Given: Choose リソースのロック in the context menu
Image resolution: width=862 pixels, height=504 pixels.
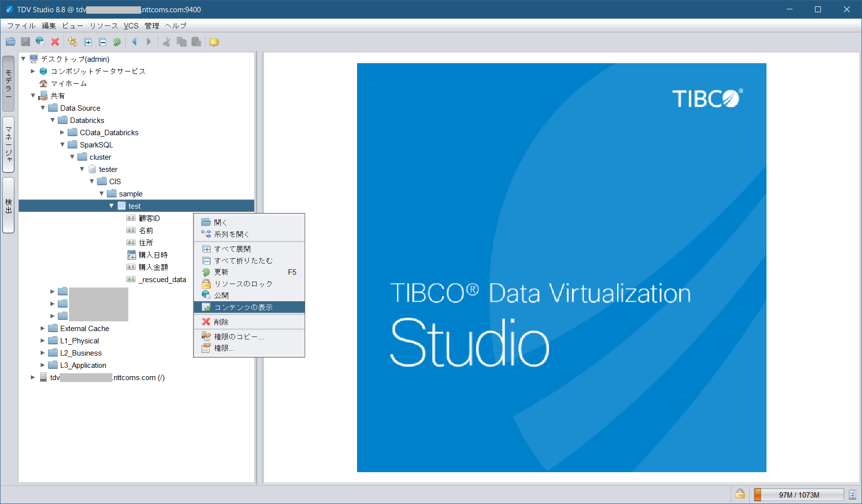Looking at the screenshot, I should (249, 284).
